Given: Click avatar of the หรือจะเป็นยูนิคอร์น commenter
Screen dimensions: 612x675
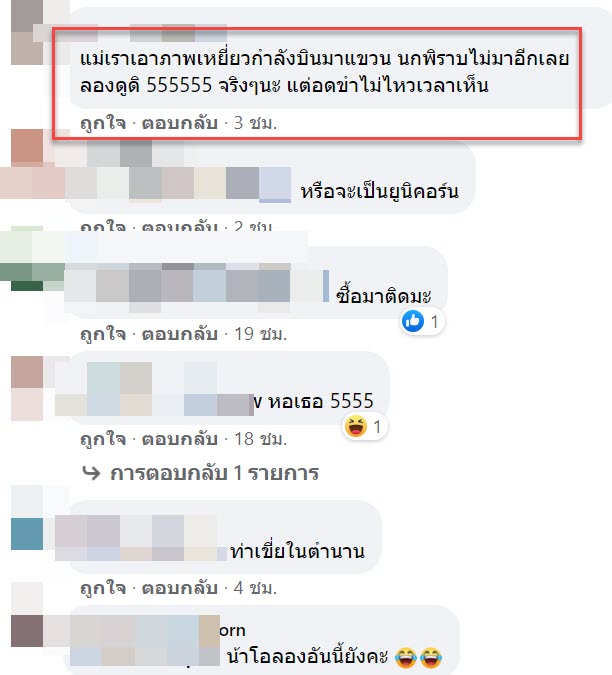Looking at the screenshot, I should tap(27, 148).
